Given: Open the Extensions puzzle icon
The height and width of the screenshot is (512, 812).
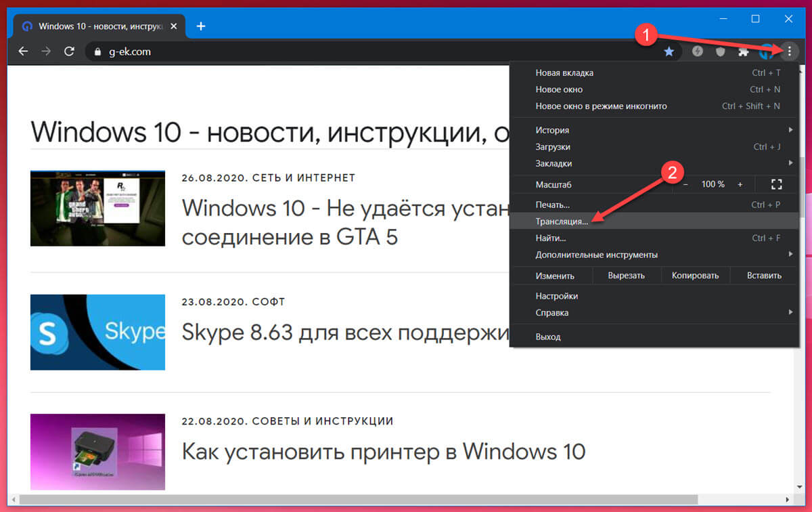Looking at the screenshot, I should click(744, 51).
